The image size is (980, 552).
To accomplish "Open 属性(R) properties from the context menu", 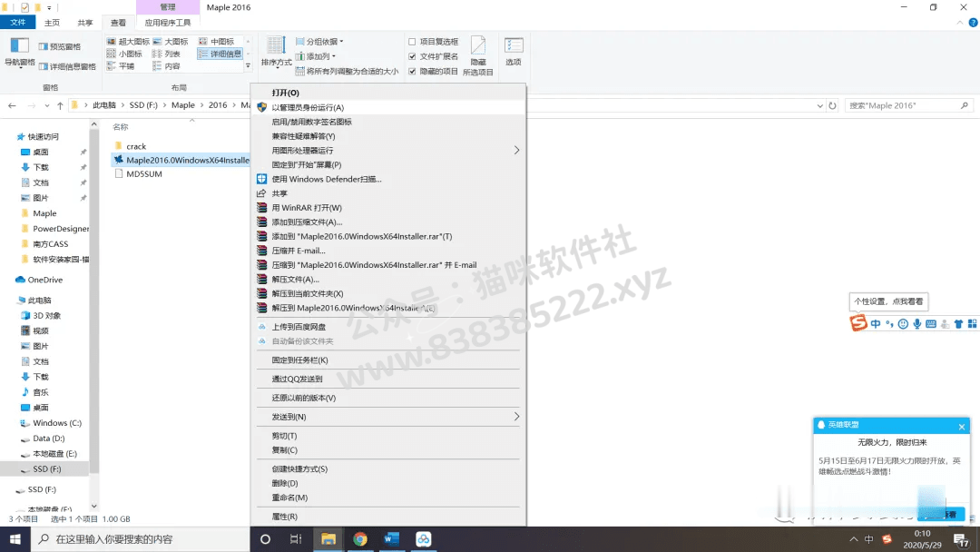I will (387, 517).
